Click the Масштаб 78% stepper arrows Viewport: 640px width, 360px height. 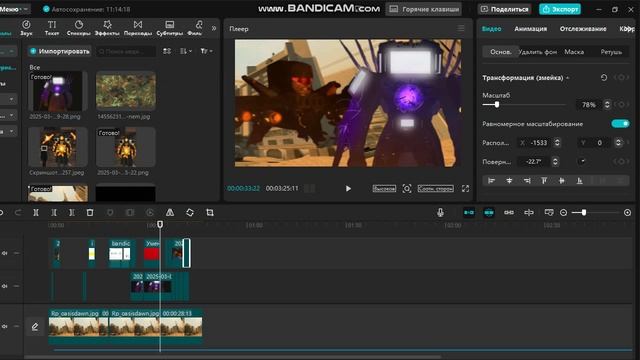pyautogui.click(x=607, y=105)
